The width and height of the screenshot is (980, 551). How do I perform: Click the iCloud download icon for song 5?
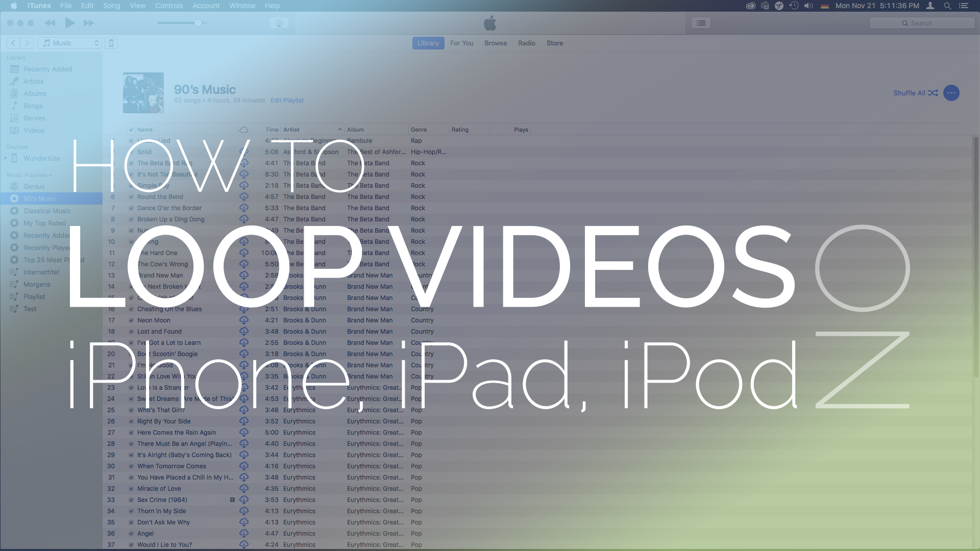pyautogui.click(x=243, y=185)
